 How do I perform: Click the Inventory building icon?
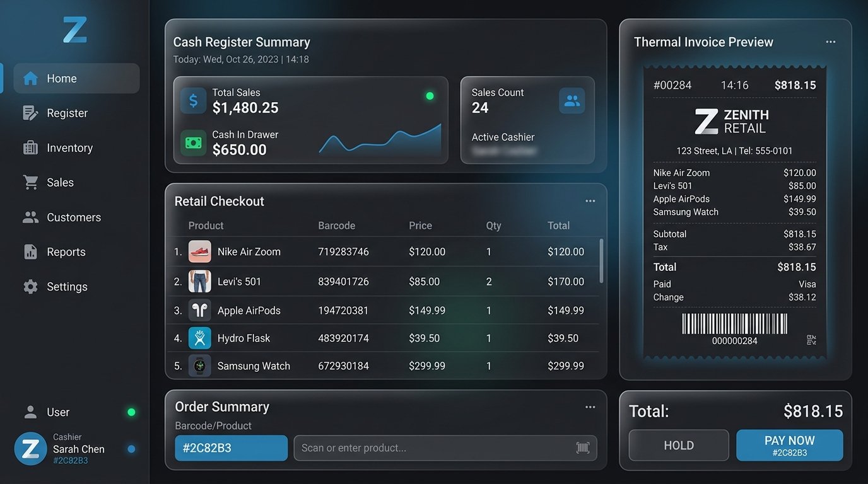(x=30, y=147)
